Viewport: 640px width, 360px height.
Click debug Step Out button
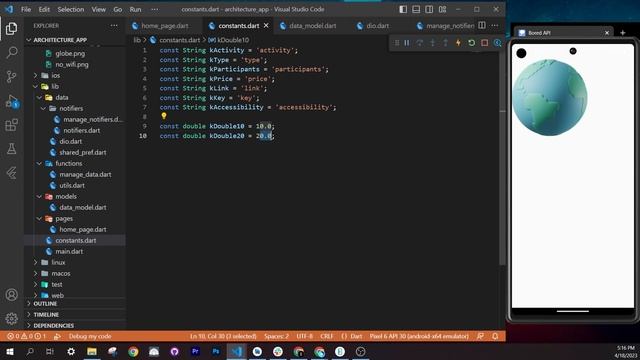click(x=445, y=43)
